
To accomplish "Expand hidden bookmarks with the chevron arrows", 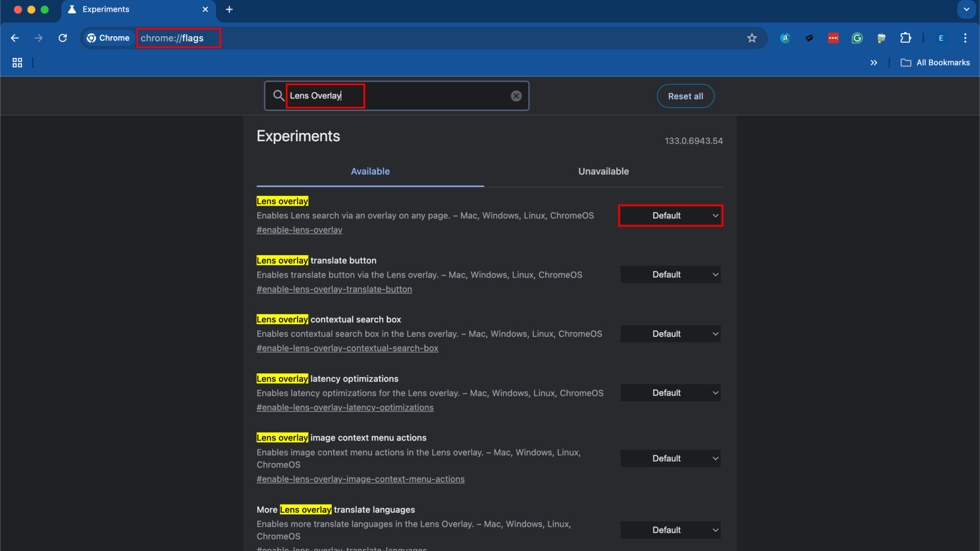I will pos(874,62).
